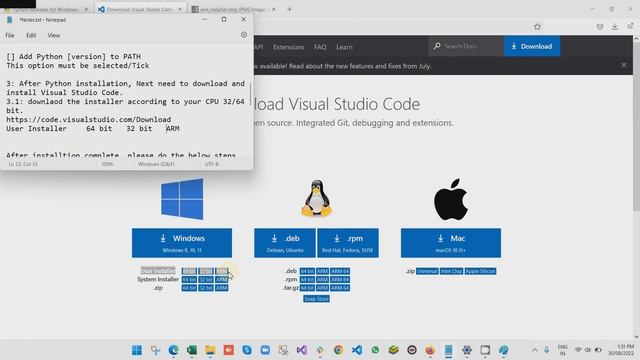Click the search magnifier in Search Docs
The width and height of the screenshot is (640, 360).
click(x=437, y=46)
